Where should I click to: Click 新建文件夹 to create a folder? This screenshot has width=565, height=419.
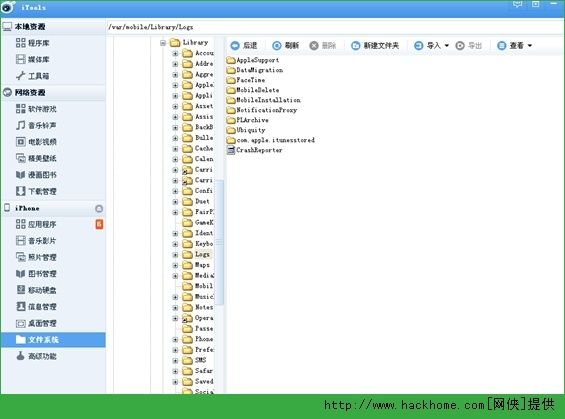tap(375, 45)
